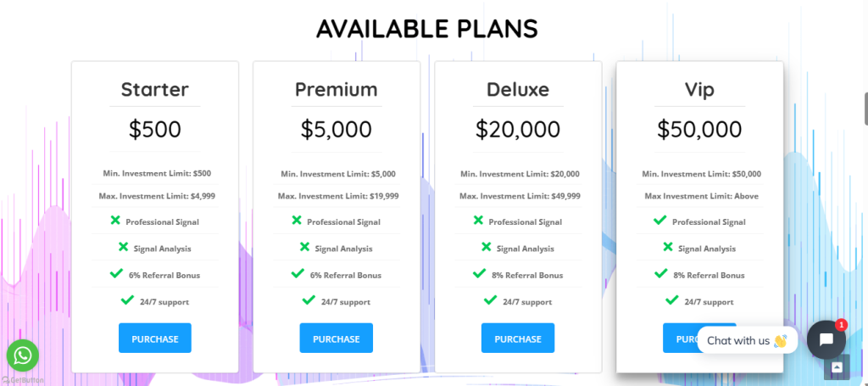Open the dark chat bubble widget
868x386 pixels.
coord(826,339)
